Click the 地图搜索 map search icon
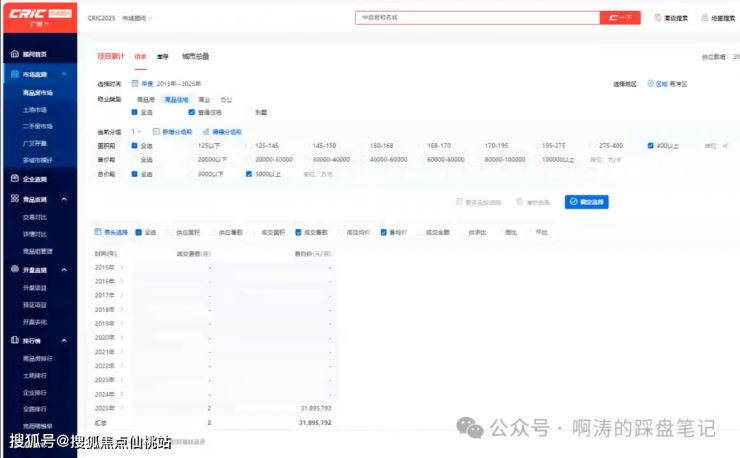This screenshot has width=740, height=458. click(704, 18)
